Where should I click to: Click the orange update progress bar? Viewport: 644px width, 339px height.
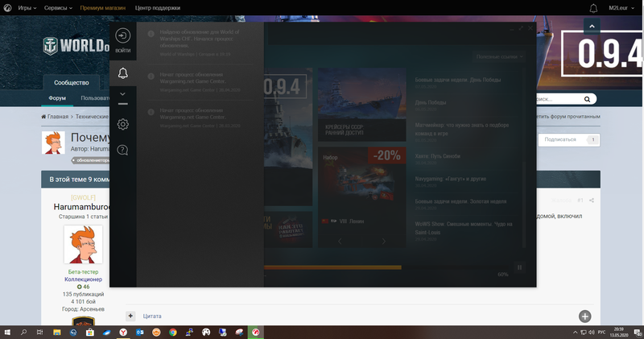point(332,267)
